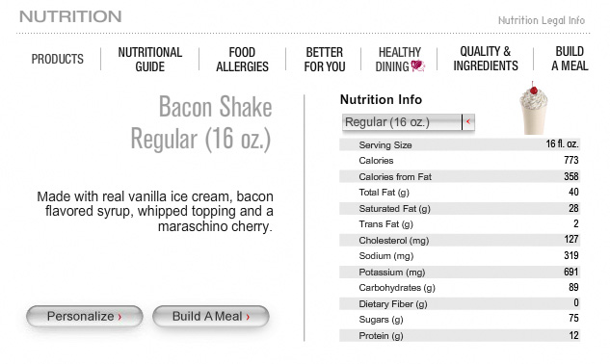Open the Build A Meal tab in the navigation

[570, 59]
